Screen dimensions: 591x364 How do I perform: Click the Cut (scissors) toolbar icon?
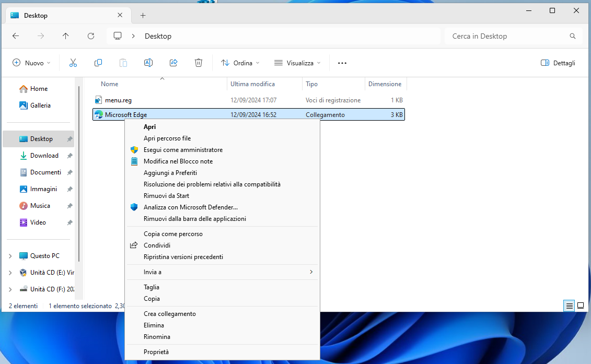point(73,63)
